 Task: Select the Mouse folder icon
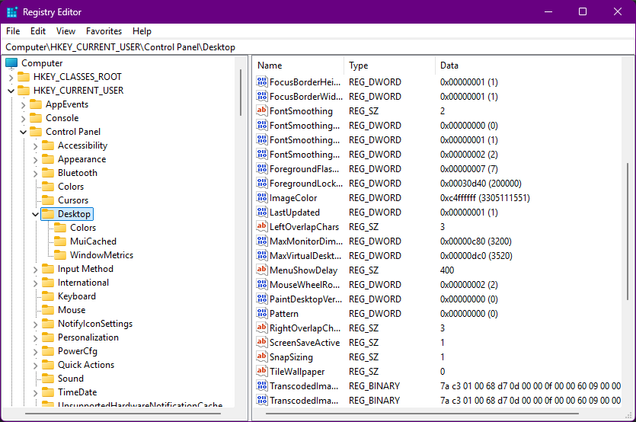[x=48, y=310]
